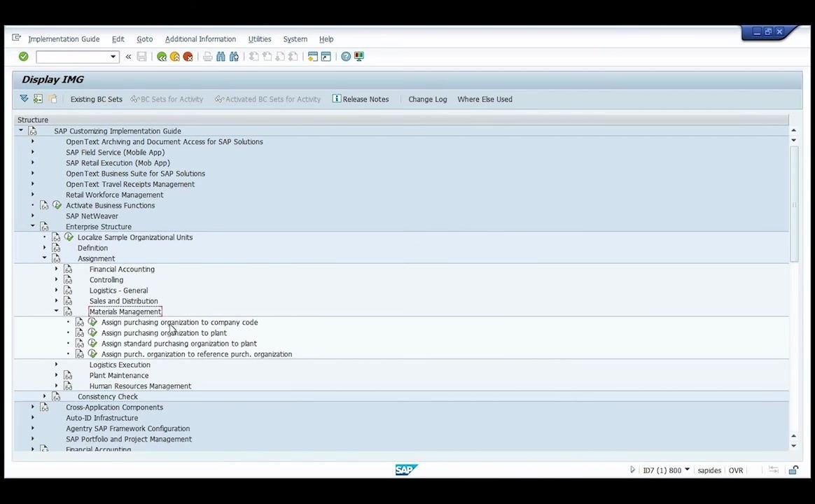This screenshot has width=815, height=504.
Task: Click the Change Log button
Action: pyautogui.click(x=427, y=99)
